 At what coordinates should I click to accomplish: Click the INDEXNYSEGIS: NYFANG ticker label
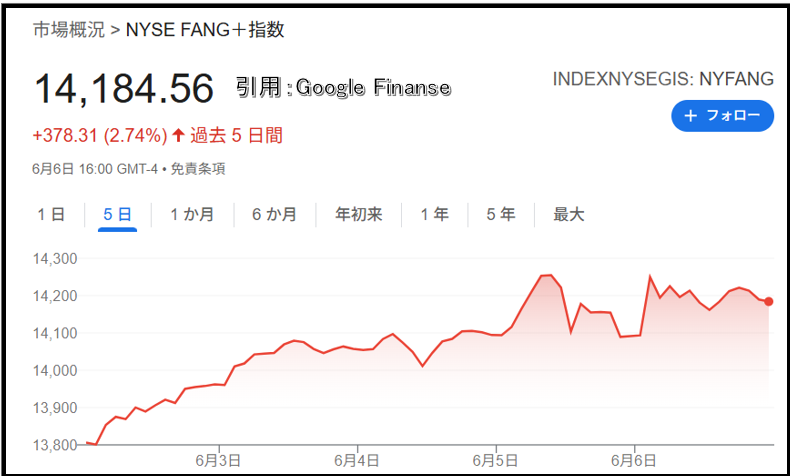pos(663,79)
